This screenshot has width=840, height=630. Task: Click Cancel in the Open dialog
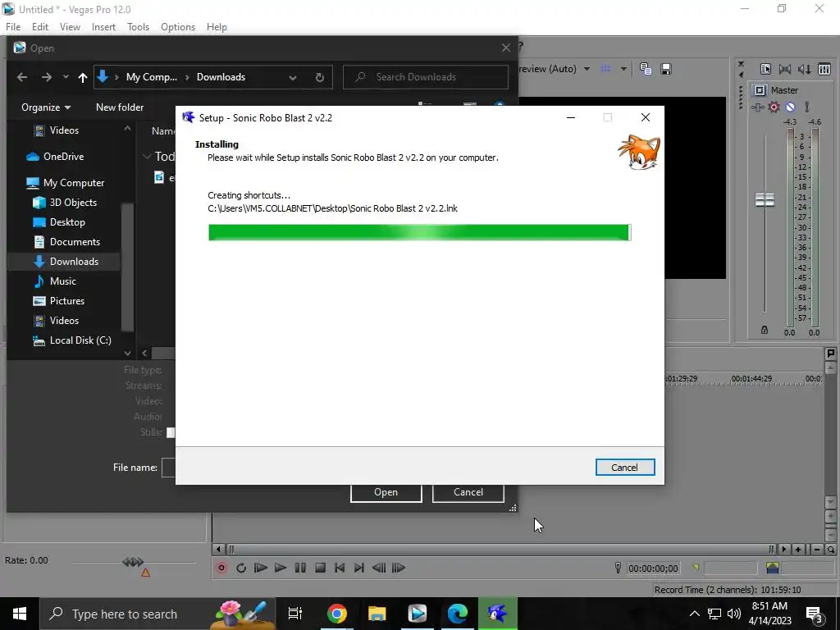468,492
